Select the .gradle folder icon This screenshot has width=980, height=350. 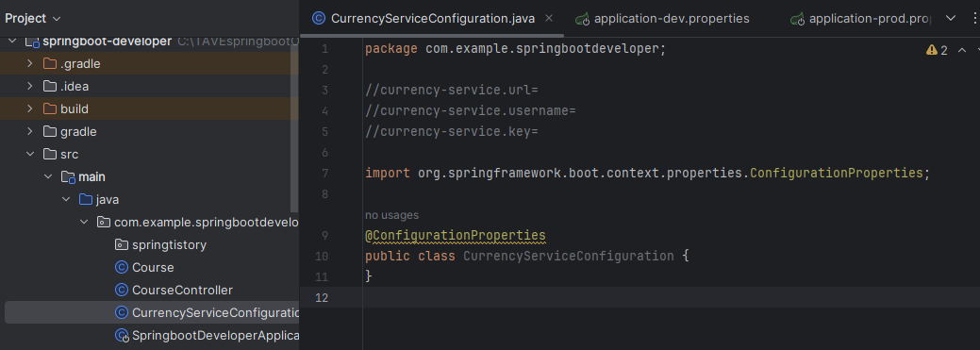[x=49, y=64]
